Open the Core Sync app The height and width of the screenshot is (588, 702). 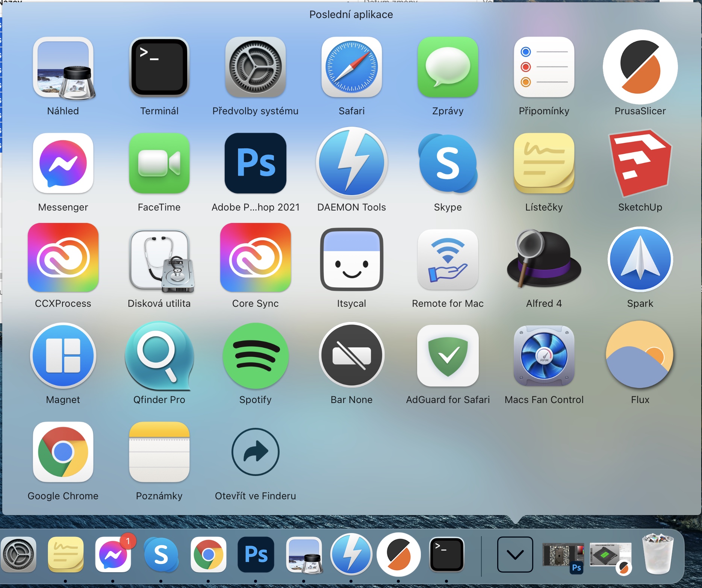(256, 258)
